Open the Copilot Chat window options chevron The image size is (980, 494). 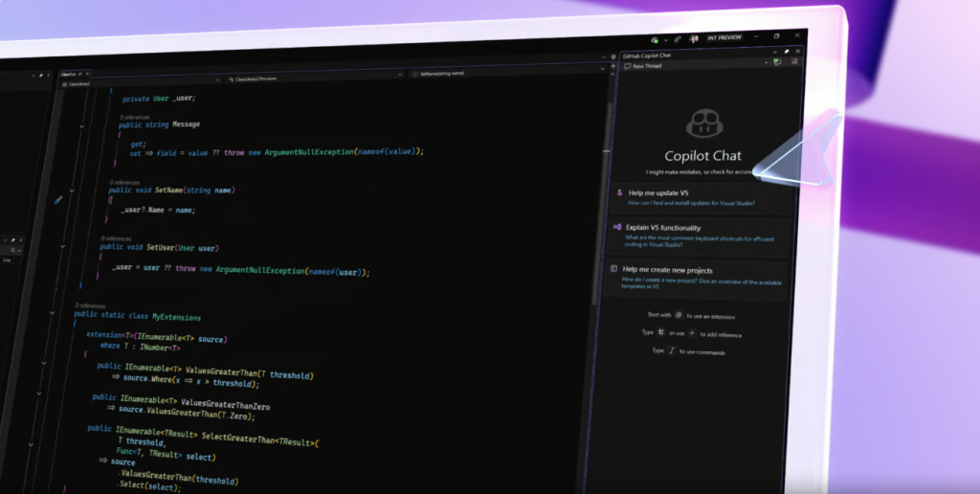(x=776, y=53)
